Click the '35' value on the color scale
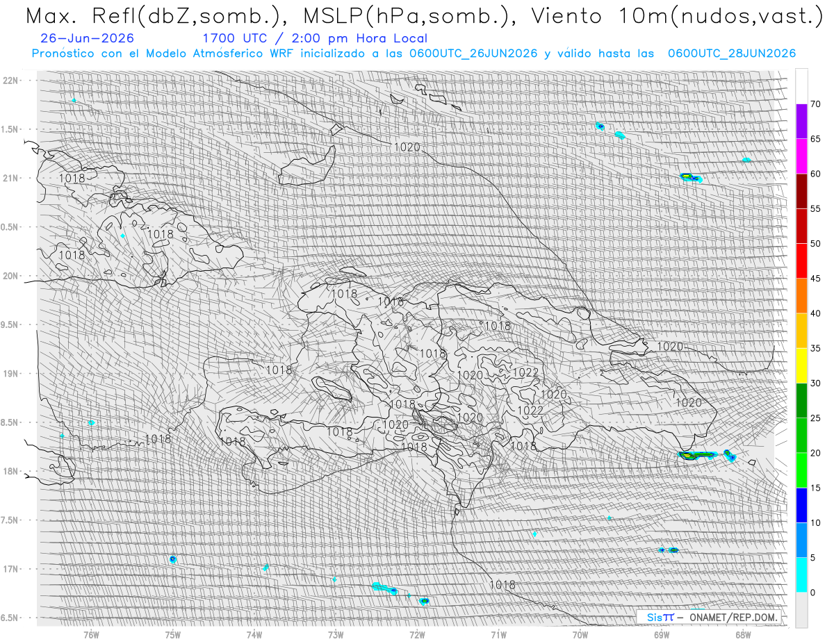Image resolution: width=834 pixels, height=644 pixels. click(x=816, y=348)
